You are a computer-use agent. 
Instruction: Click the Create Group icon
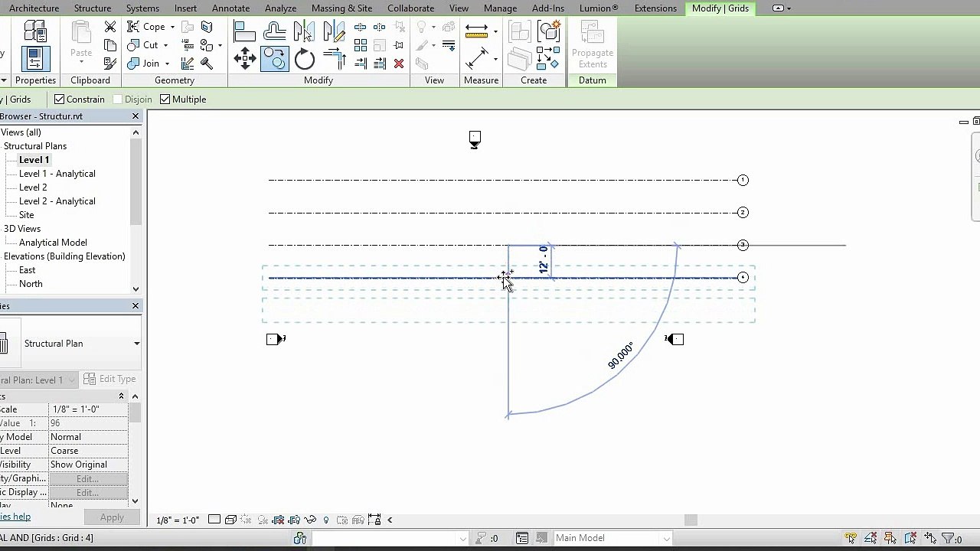point(548,31)
